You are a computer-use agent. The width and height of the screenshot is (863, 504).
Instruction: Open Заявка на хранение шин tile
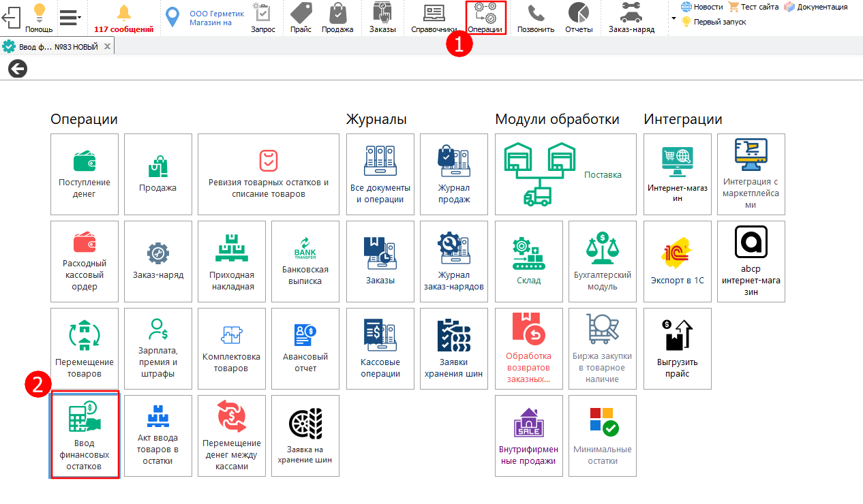[305, 436]
